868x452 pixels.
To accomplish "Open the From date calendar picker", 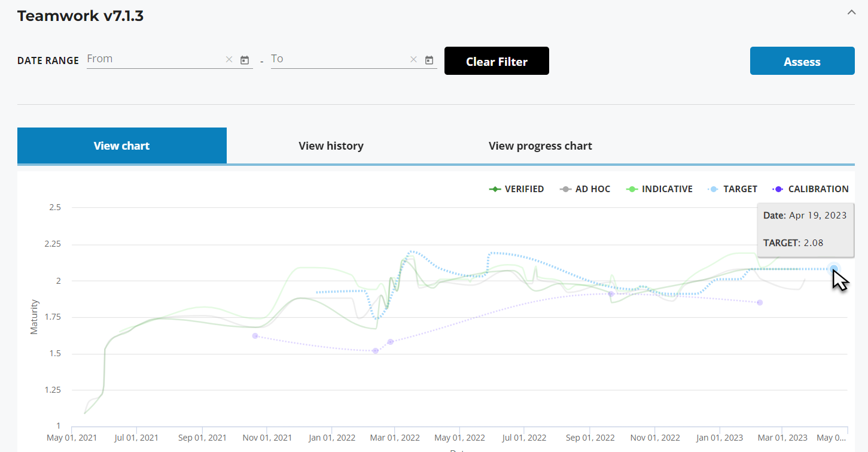I will pos(245,60).
